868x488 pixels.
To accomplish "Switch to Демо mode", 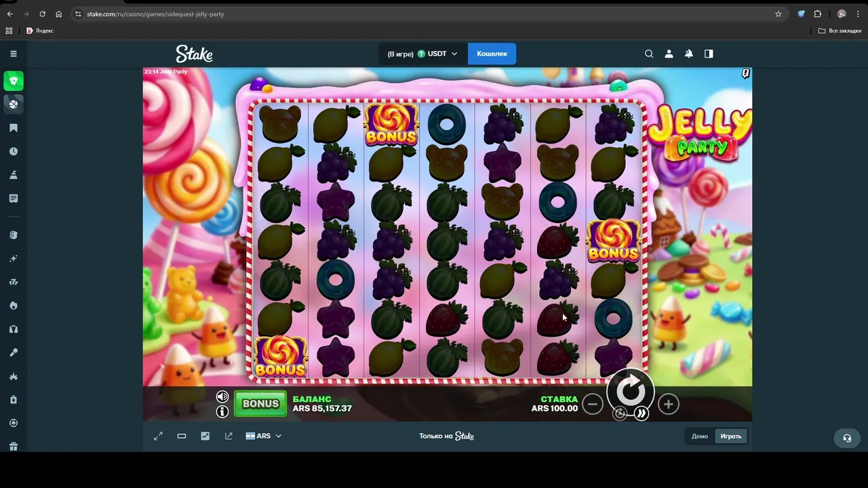I will (700, 436).
